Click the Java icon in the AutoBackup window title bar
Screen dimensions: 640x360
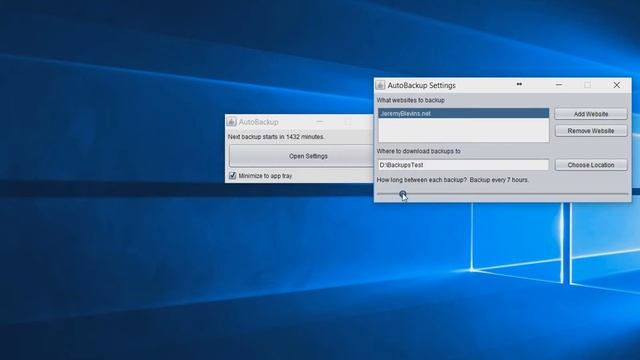click(231, 122)
